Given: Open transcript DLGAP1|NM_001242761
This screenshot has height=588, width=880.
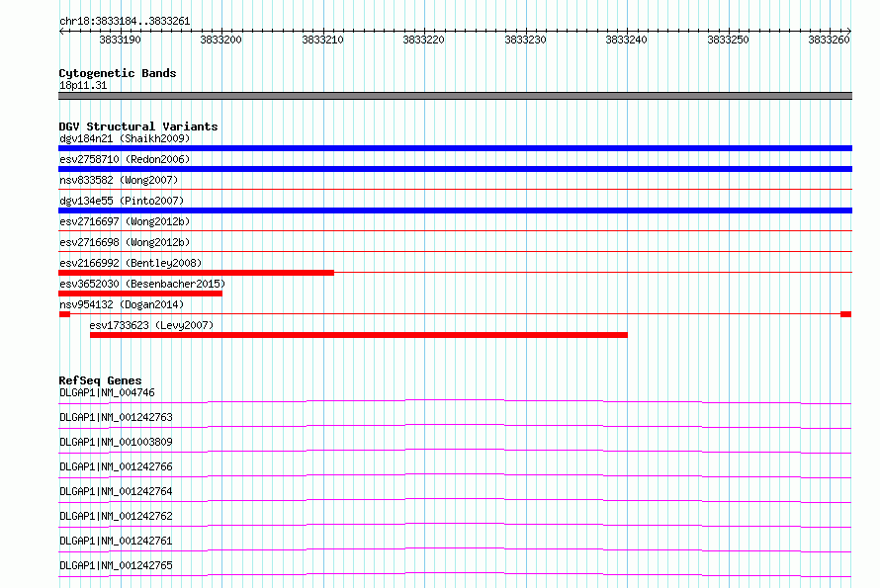Looking at the screenshot, I should coord(116,541).
